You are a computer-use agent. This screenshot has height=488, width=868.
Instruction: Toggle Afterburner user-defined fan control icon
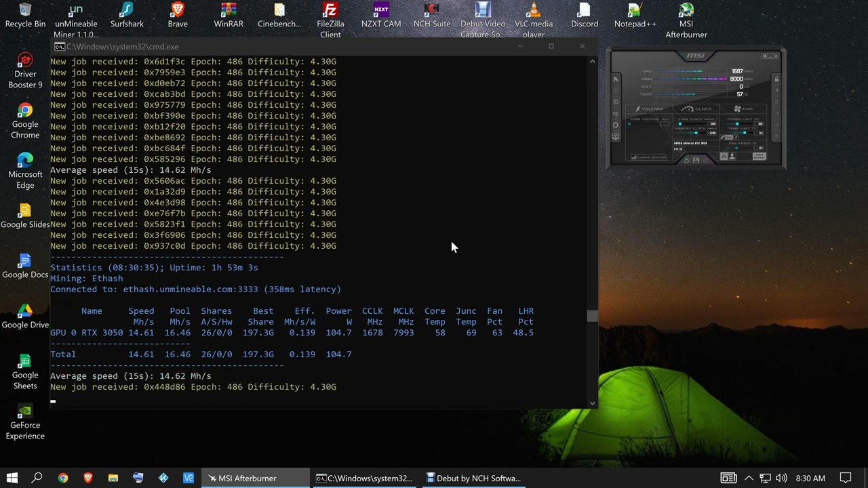pyautogui.click(x=732, y=157)
